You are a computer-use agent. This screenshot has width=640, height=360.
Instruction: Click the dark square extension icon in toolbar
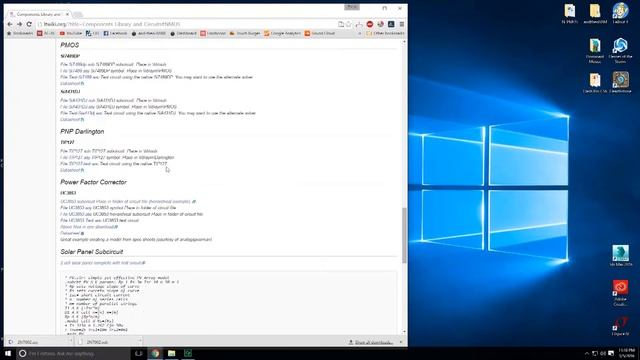tap(391, 24)
